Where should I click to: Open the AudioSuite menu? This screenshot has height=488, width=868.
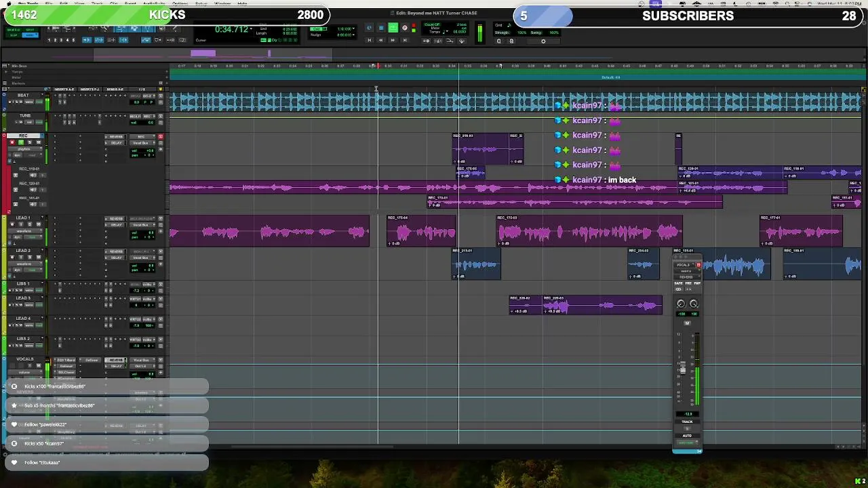154,3
